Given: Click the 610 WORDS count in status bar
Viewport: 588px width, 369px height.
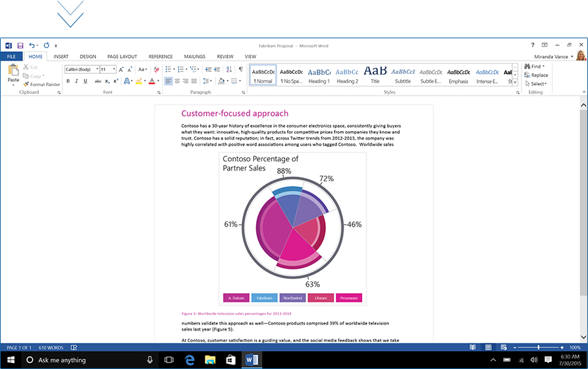Looking at the screenshot, I should tap(51, 348).
